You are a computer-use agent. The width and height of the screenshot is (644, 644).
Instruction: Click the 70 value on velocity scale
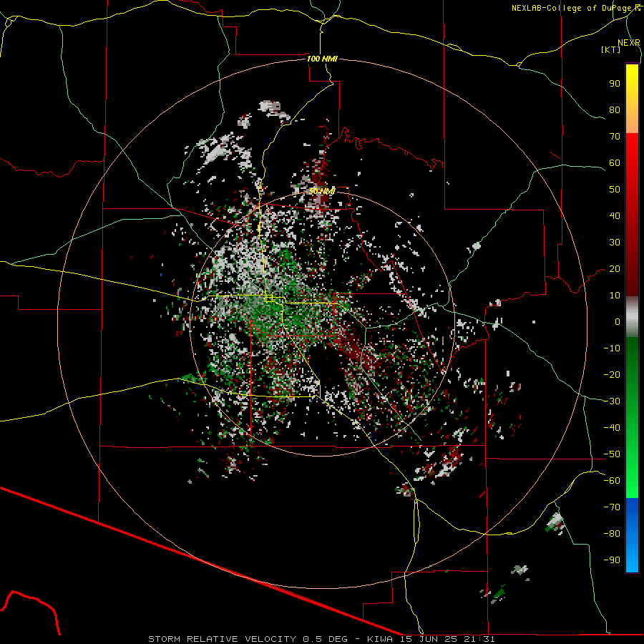pyautogui.click(x=615, y=137)
